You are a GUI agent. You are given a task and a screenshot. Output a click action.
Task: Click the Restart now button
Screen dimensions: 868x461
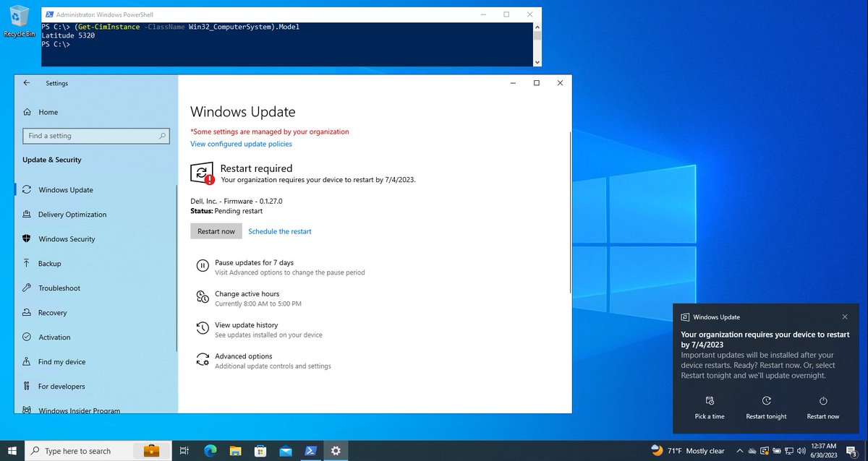[216, 231]
